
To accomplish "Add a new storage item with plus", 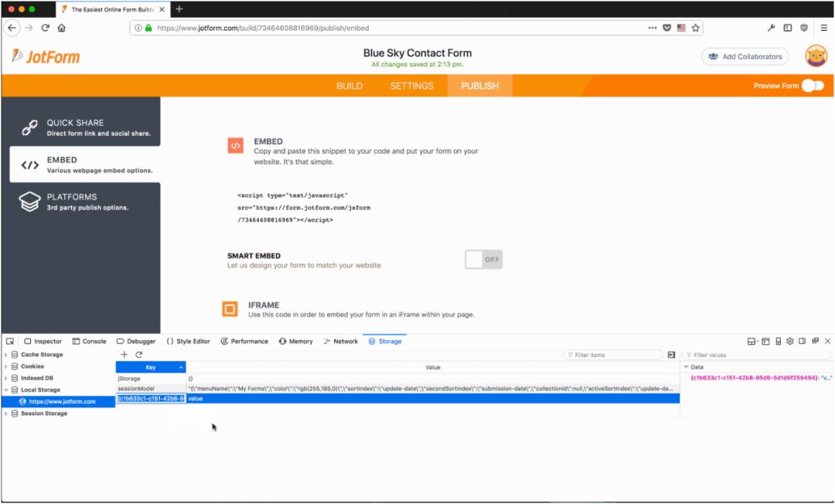I will pos(124,355).
